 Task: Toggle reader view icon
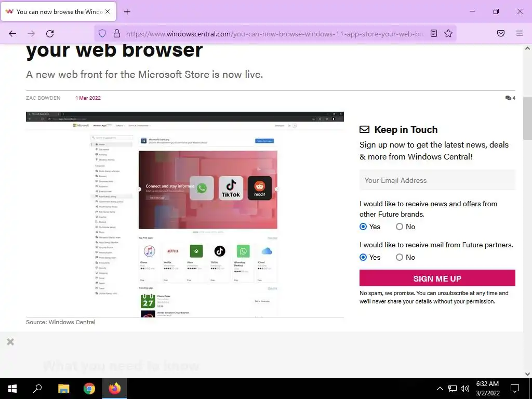coord(434,33)
